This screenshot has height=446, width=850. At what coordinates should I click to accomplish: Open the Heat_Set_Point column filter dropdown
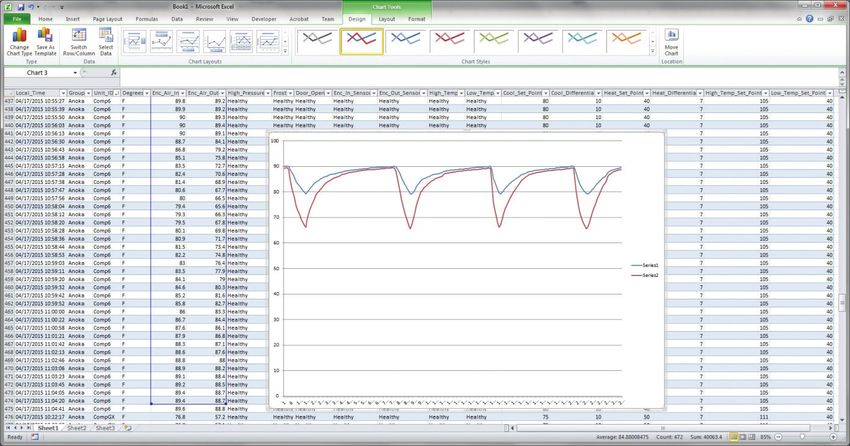(x=647, y=93)
